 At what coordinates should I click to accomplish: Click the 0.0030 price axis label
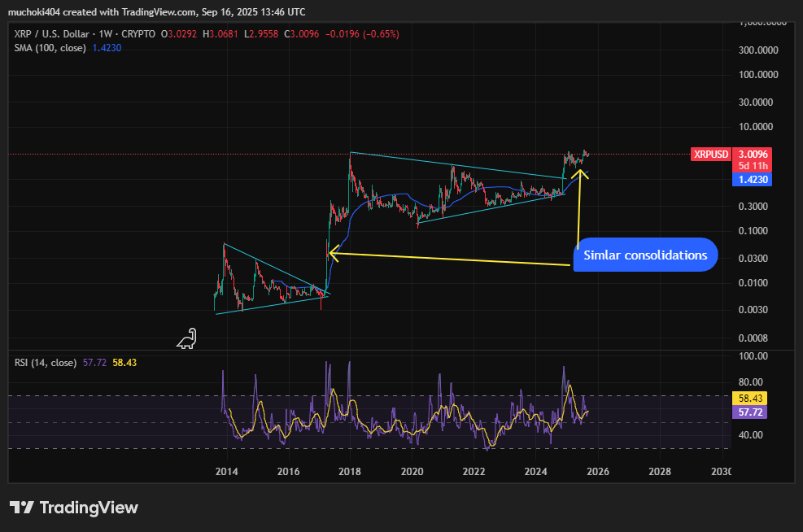(x=753, y=309)
